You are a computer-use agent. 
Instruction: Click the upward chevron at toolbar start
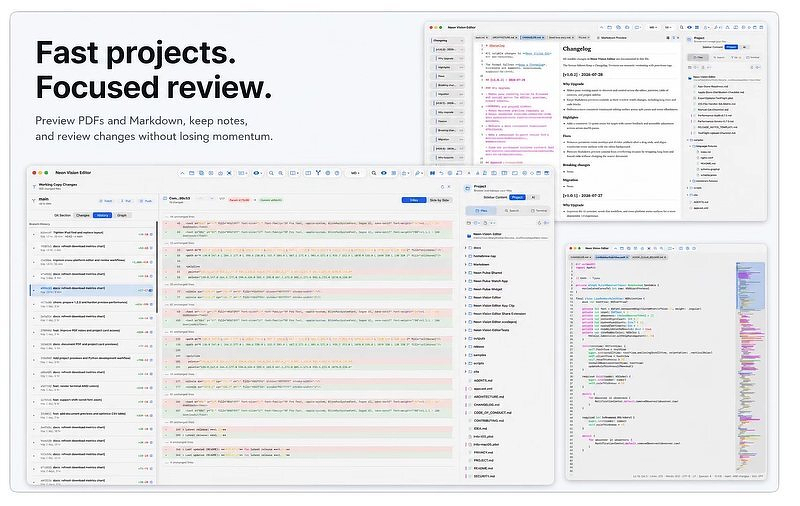pyautogui.click(x=182, y=173)
